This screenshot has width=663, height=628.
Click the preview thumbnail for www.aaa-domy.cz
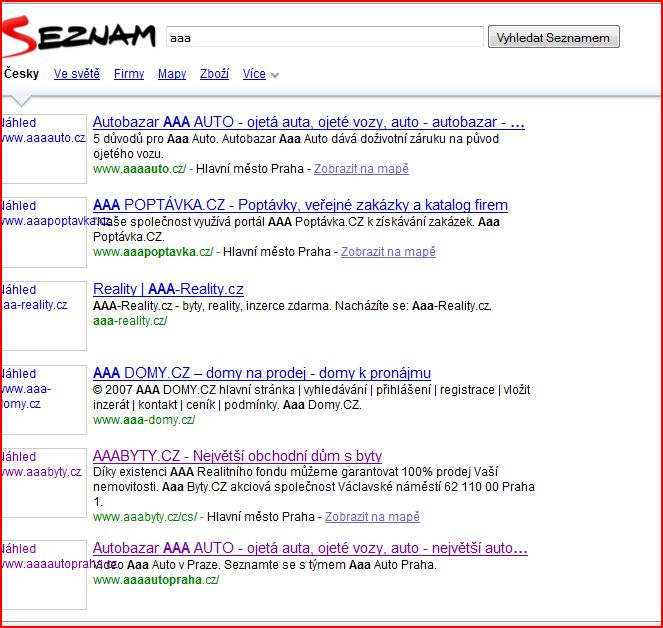click(44, 400)
